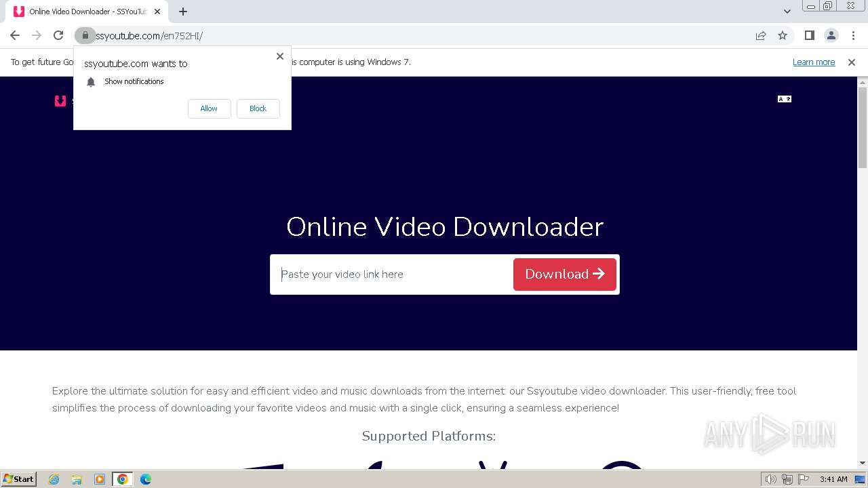Screen dimensions: 868x488
Task: Switch to Chrome in the taskbar
Action: coord(123,479)
